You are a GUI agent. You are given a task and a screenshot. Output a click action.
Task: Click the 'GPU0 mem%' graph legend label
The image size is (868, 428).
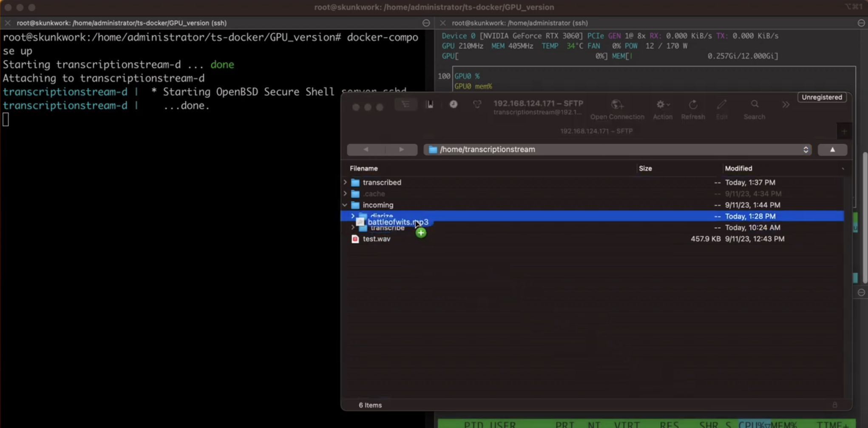(x=473, y=86)
